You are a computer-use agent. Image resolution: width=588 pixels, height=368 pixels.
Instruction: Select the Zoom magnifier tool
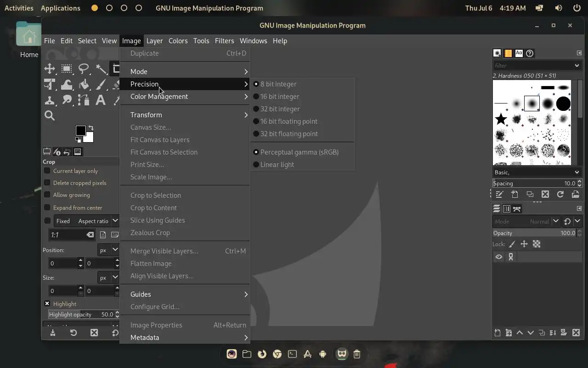point(50,115)
